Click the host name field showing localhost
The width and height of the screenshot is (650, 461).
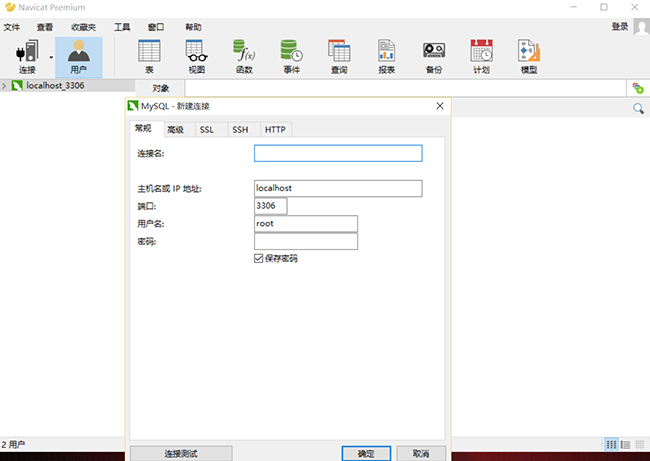click(x=338, y=188)
